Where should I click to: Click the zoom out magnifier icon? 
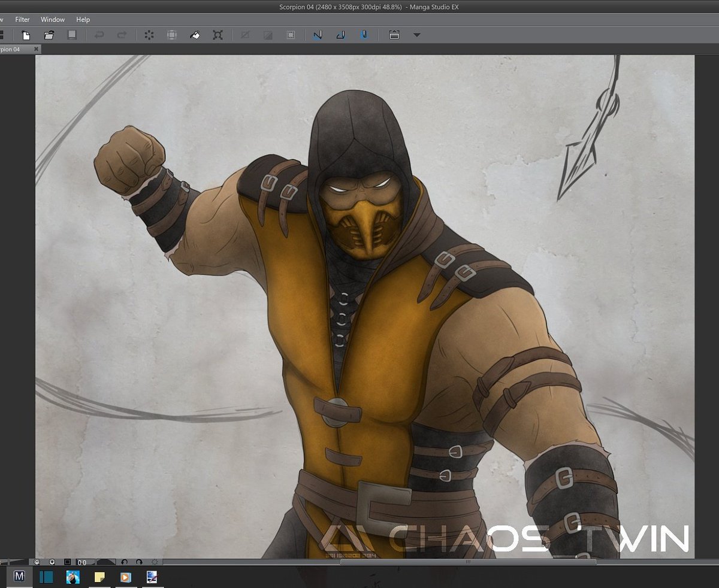[37, 562]
